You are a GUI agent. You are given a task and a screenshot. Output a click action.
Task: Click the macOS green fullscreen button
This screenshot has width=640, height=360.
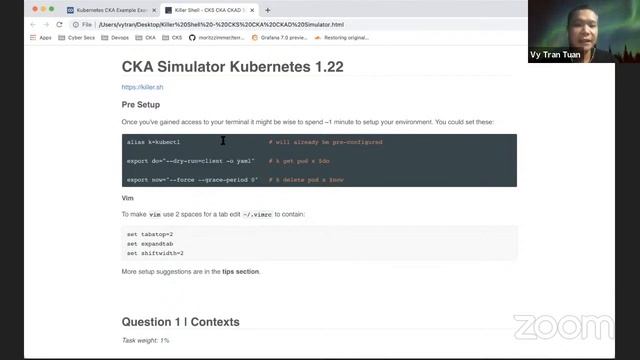point(51,9)
